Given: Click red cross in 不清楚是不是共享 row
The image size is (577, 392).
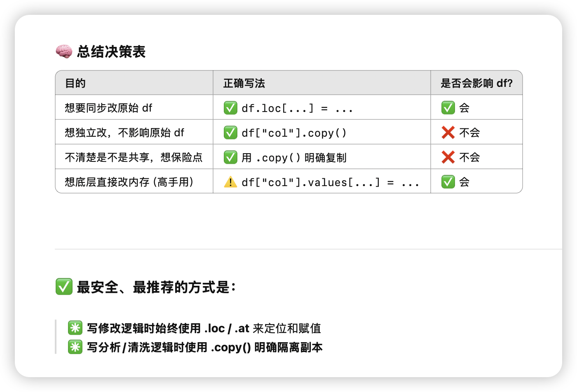Looking at the screenshot, I should pyautogui.click(x=448, y=157).
